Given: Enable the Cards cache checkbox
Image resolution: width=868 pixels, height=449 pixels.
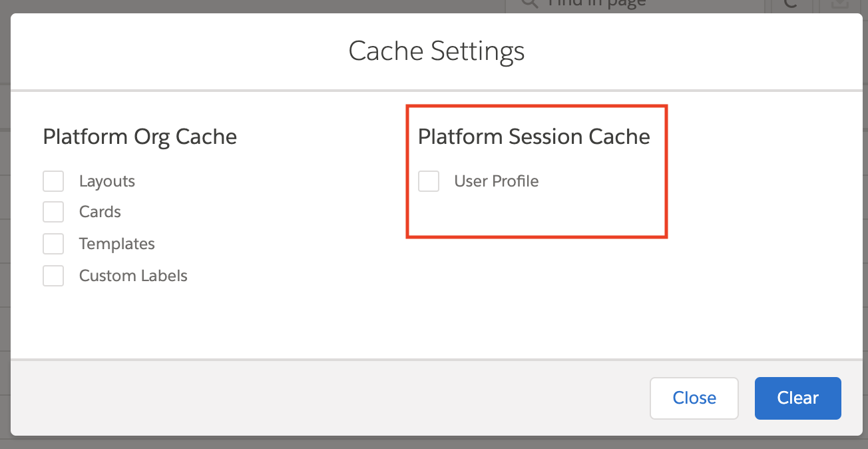Looking at the screenshot, I should (x=53, y=212).
